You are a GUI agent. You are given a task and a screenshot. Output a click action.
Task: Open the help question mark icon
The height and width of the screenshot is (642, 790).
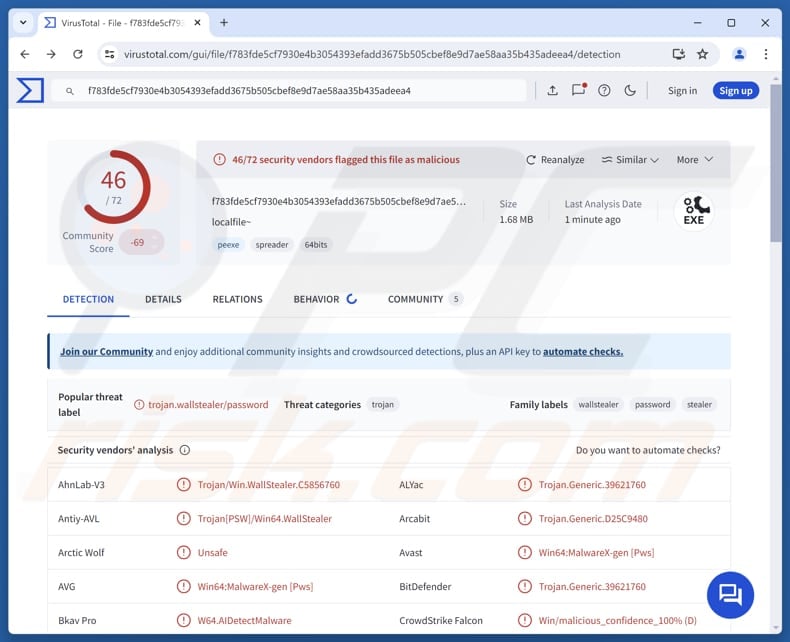coord(604,91)
